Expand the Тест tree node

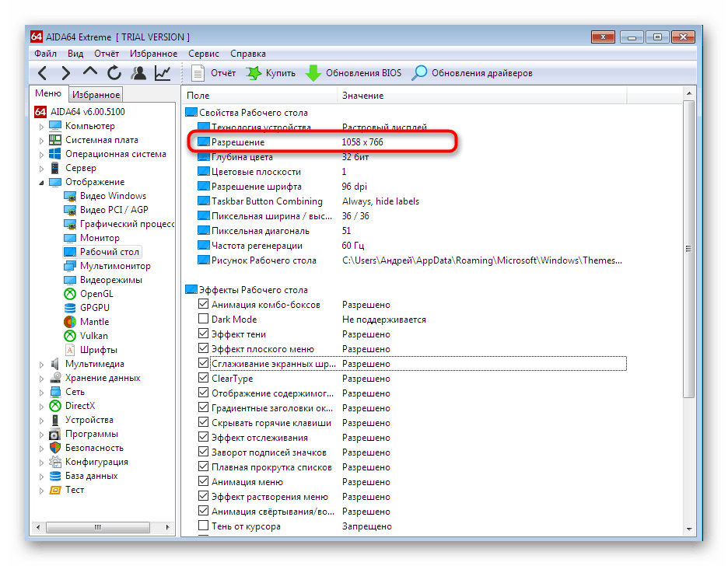pos(41,491)
